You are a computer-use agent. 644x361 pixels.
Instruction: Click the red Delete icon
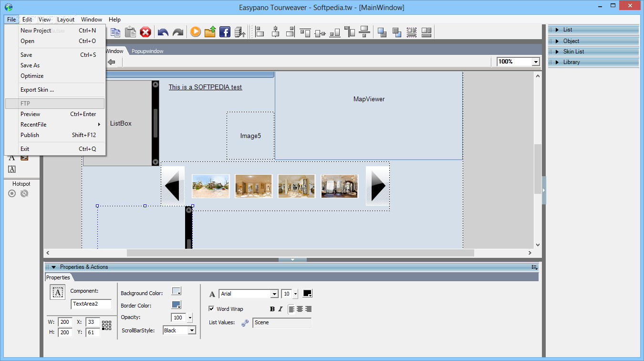click(145, 32)
